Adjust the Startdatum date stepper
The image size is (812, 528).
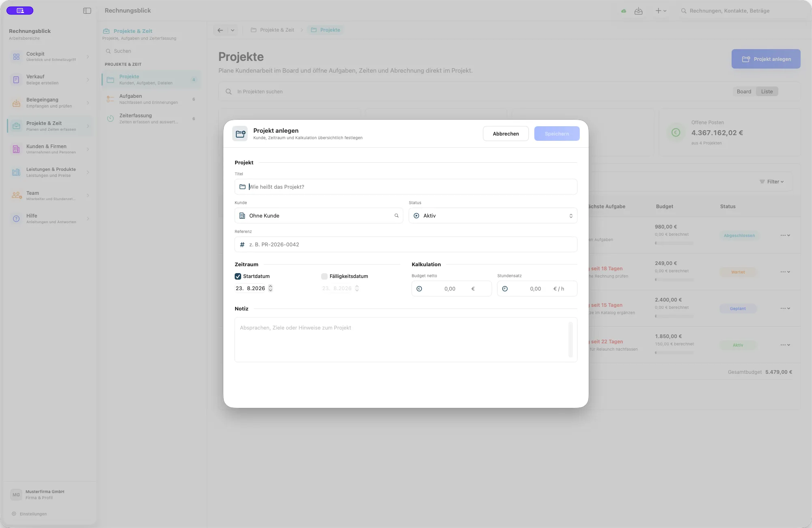click(x=270, y=289)
